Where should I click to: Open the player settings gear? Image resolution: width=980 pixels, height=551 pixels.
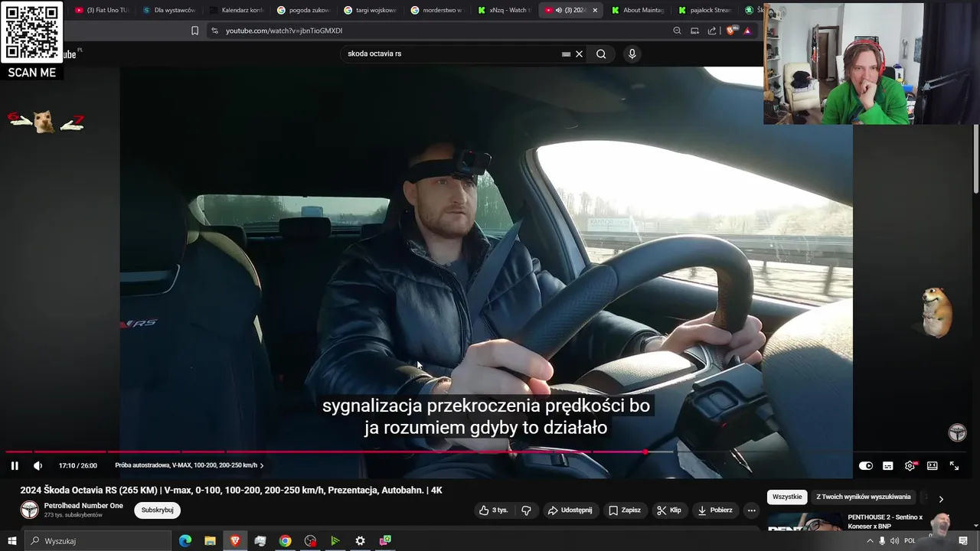[x=910, y=465]
